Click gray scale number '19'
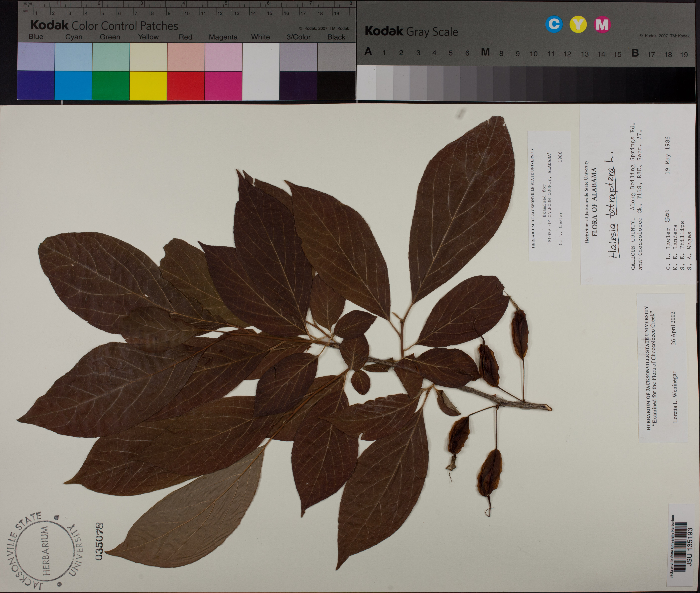 coord(684,54)
